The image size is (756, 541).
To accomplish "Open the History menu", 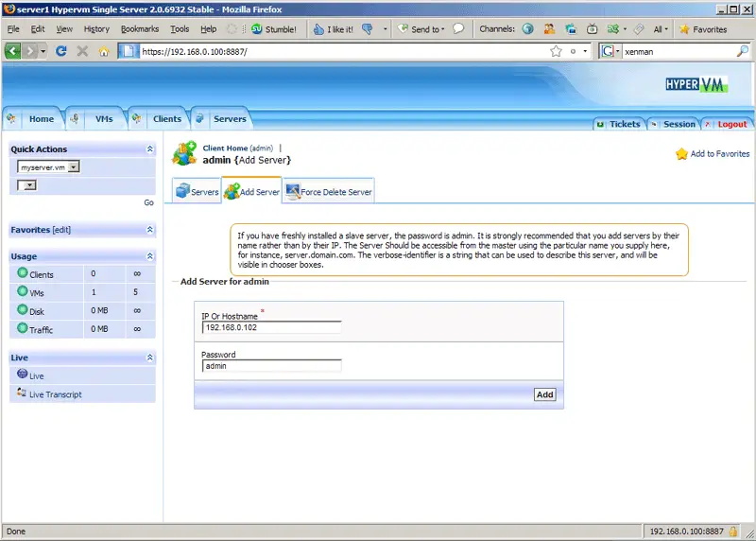I will click(x=96, y=29).
